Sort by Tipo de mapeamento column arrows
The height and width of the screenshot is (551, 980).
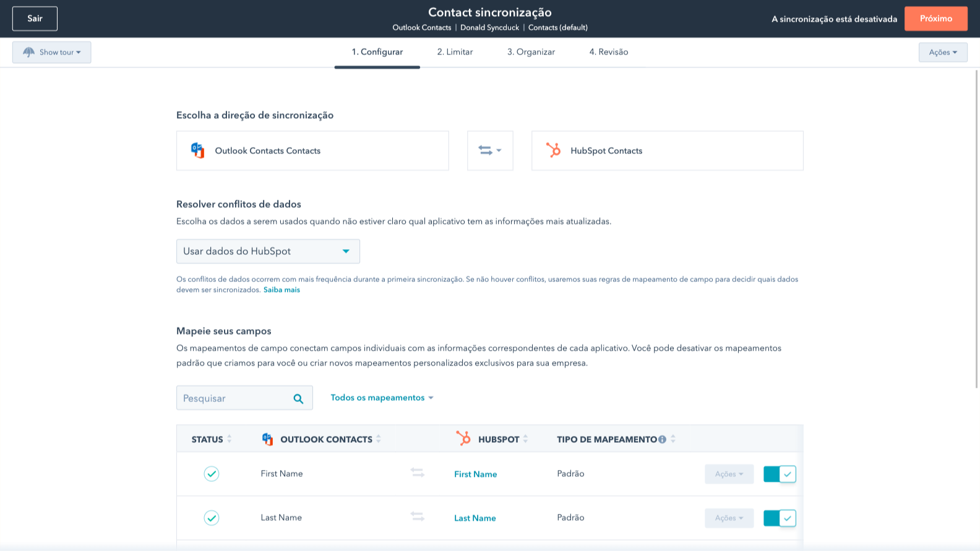673,439
